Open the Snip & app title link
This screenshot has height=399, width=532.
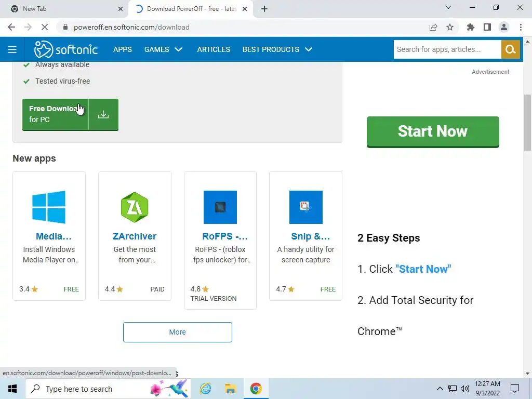click(x=311, y=236)
